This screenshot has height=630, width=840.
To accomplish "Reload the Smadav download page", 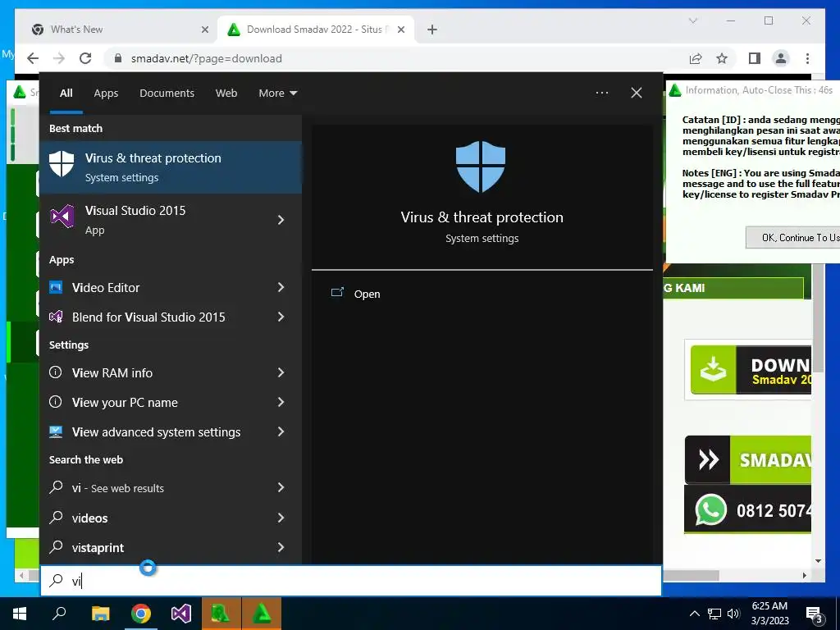I will click(85, 58).
